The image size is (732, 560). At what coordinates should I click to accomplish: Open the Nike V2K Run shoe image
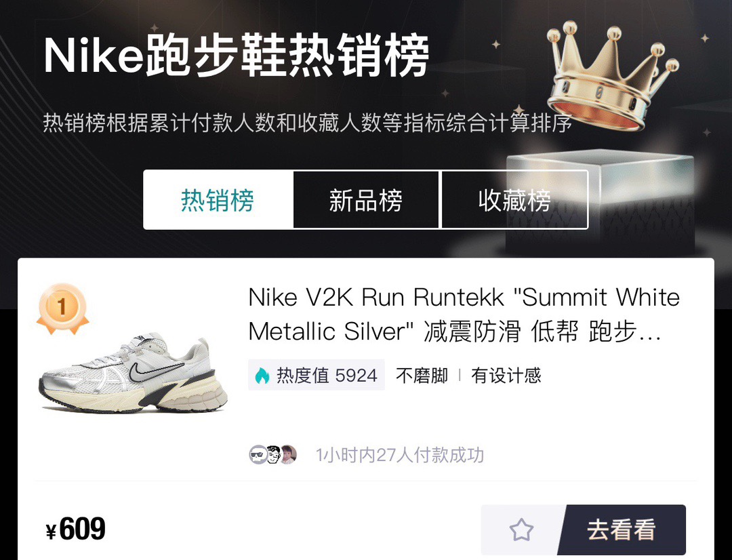133,373
